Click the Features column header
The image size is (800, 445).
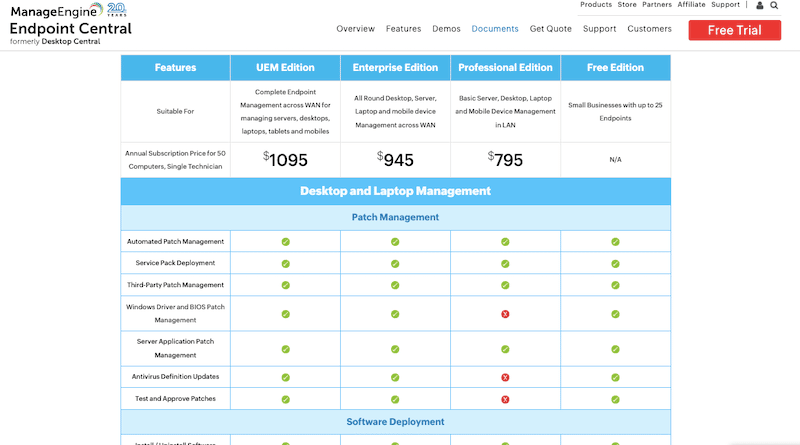click(176, 67)
